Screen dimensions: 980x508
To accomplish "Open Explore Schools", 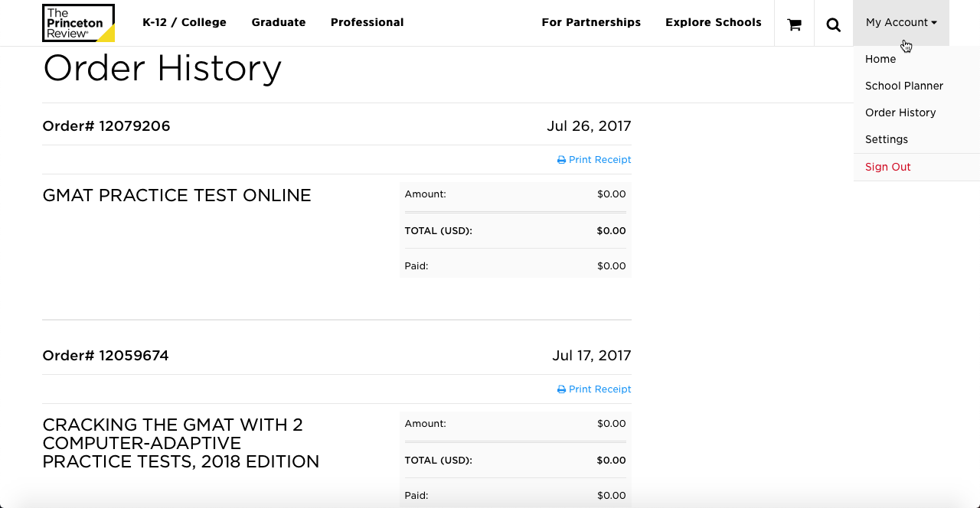I will pyautogui.click(x=714, y=22).
